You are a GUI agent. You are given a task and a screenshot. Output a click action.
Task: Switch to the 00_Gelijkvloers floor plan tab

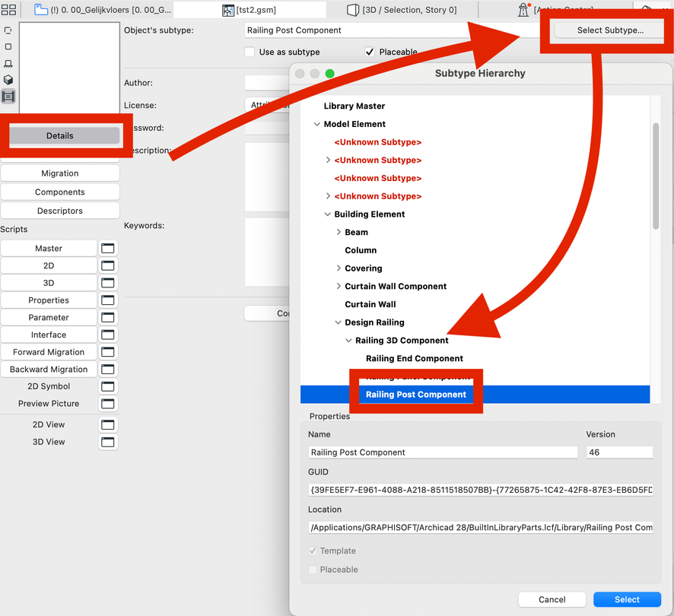coord(102,10)
